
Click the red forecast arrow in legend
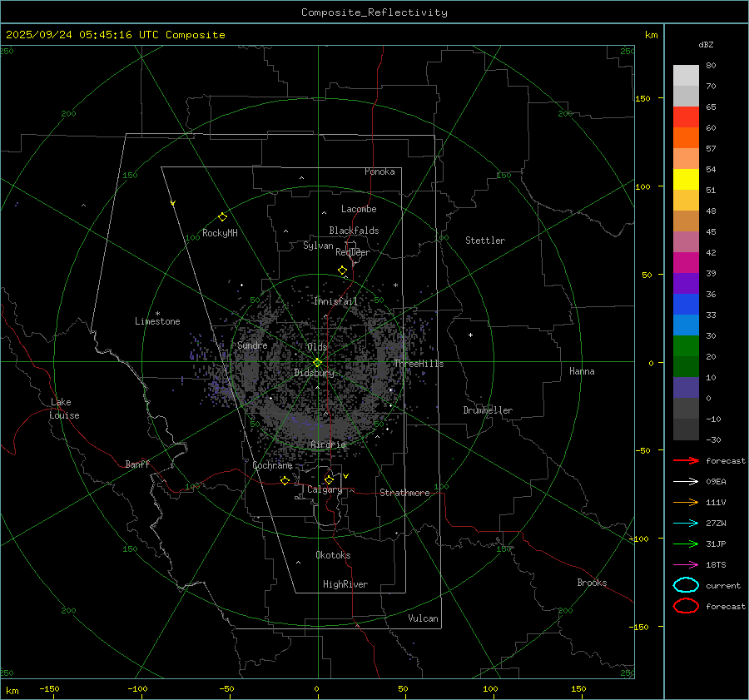click(686, 460)
